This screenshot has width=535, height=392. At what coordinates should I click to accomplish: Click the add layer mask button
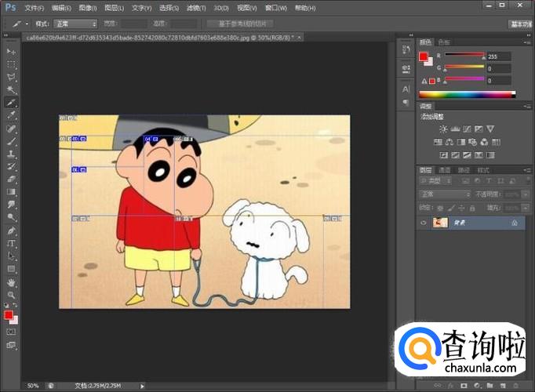(x=464, y=386)
